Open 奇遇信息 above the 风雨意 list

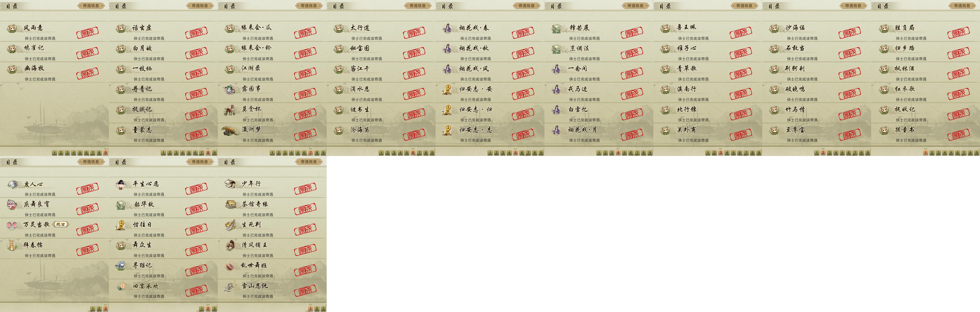click(x=91, y=6)
